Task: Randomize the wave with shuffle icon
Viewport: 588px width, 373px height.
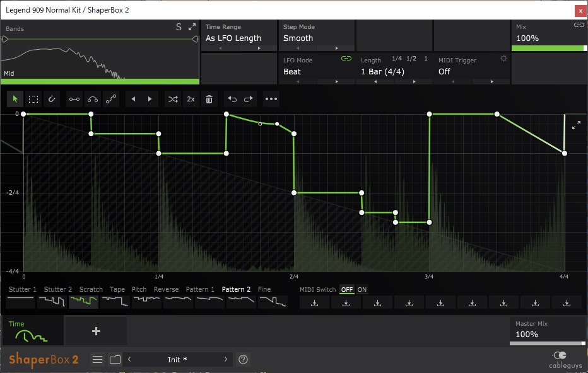Action: (173, 100)
